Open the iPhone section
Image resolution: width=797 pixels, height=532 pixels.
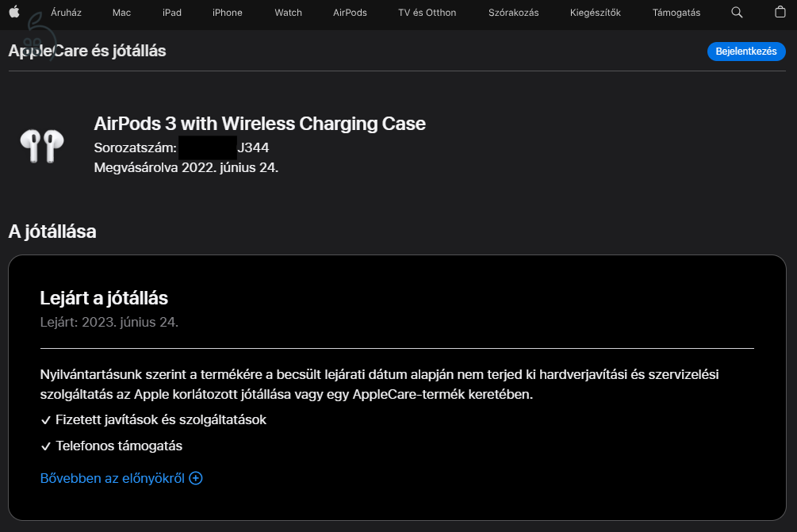[227, 12]
